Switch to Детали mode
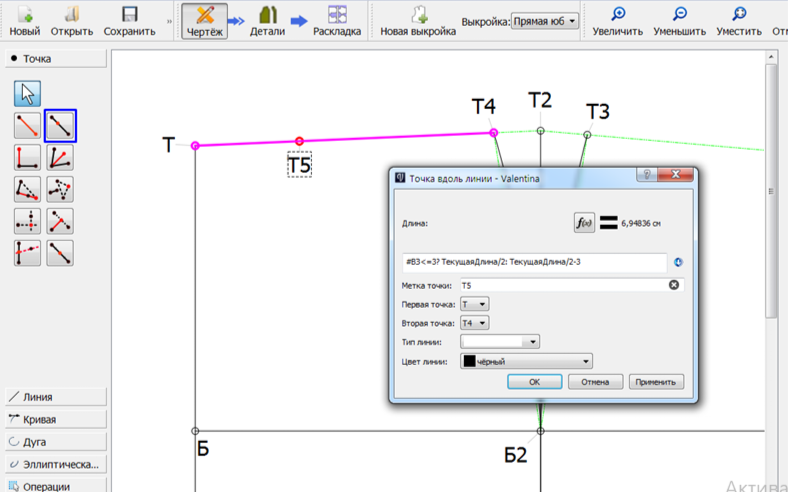The height and width of the screenshot is (492, 788). coord(267,21)
